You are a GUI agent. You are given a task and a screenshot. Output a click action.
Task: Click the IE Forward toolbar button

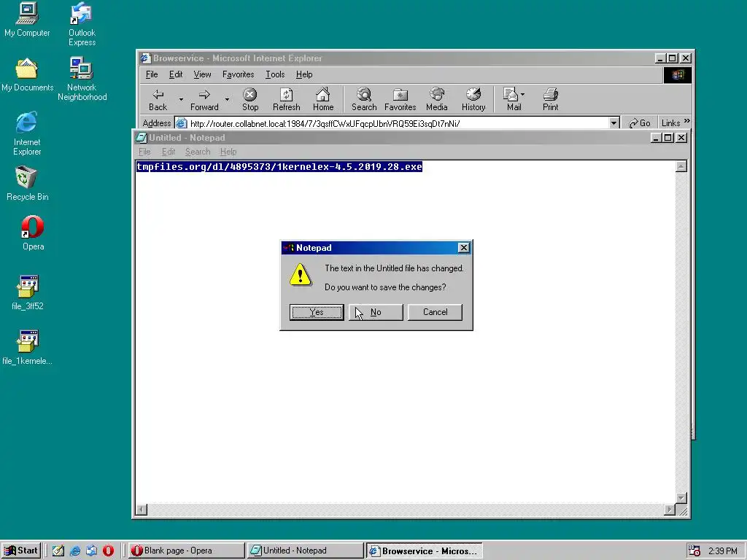click(204, 99)
